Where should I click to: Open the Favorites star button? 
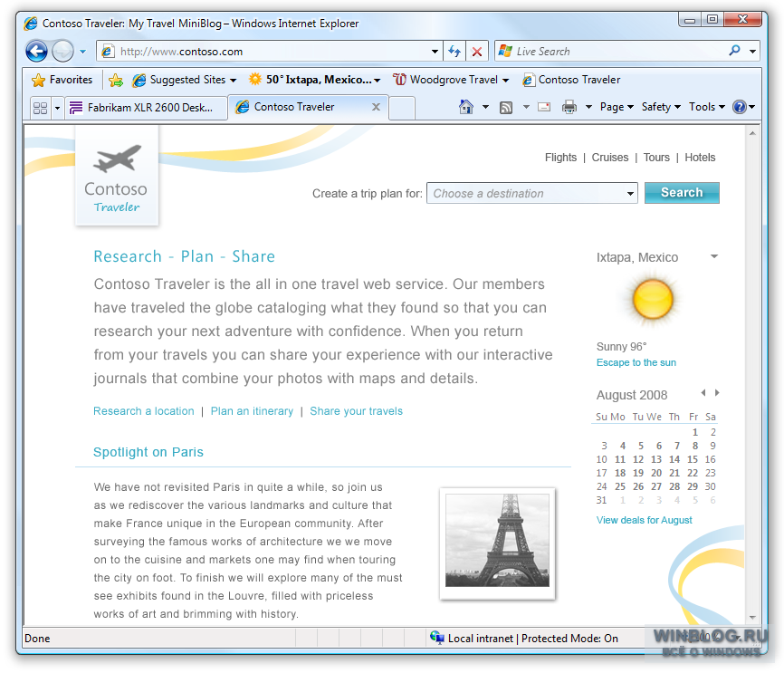coord(62,80)
